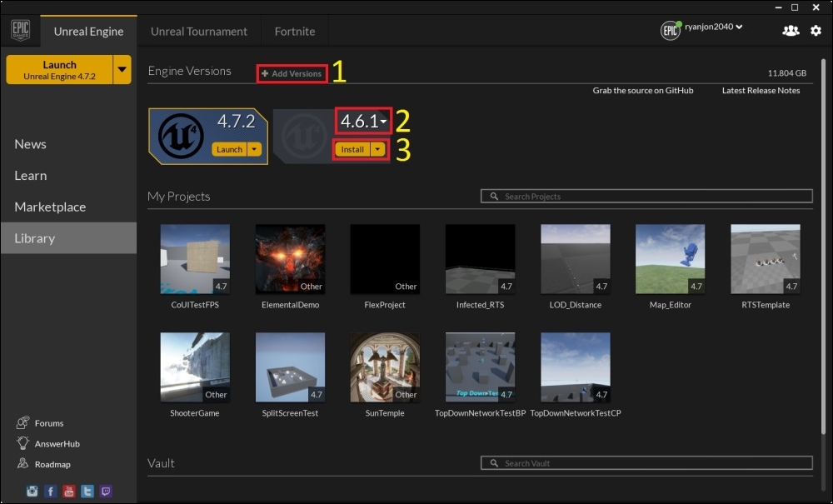Click Add Versions button
The image size is (833, 504).
[x=292, y=73]
